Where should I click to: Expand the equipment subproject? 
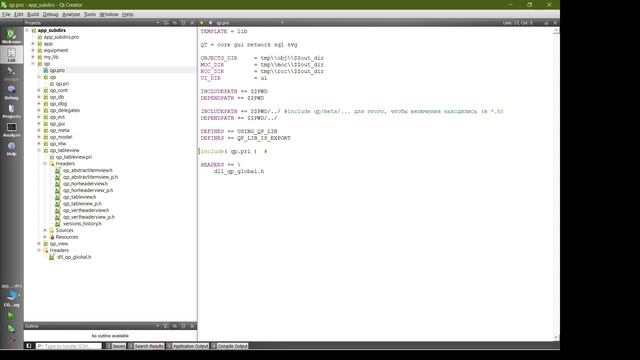point(33,50)
